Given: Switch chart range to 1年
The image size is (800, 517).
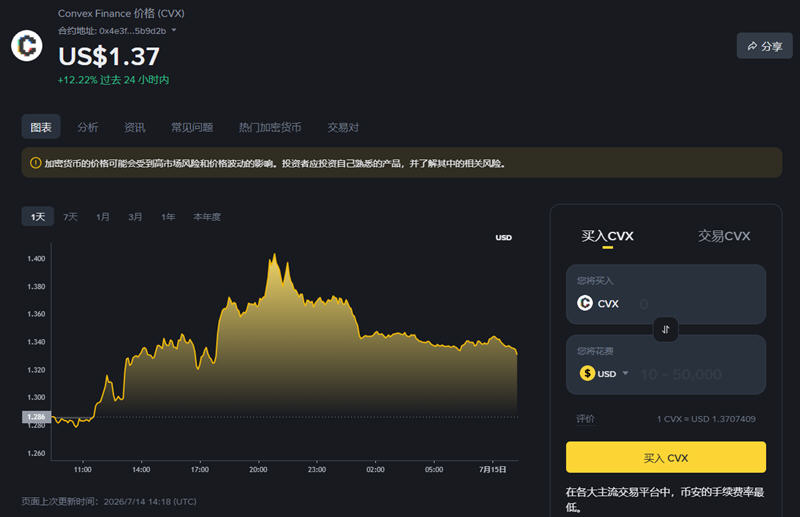Looking at the screenshot, I should pos(168,217).
